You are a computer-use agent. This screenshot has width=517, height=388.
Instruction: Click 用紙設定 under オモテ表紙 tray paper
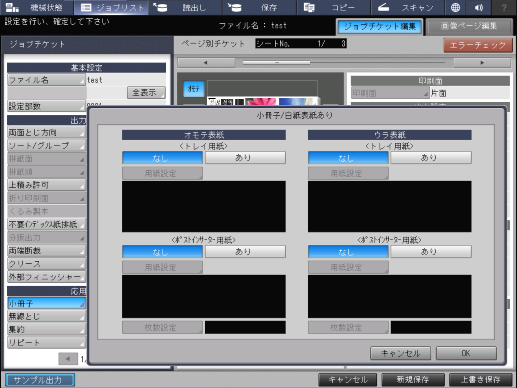(x=162, y=173)
